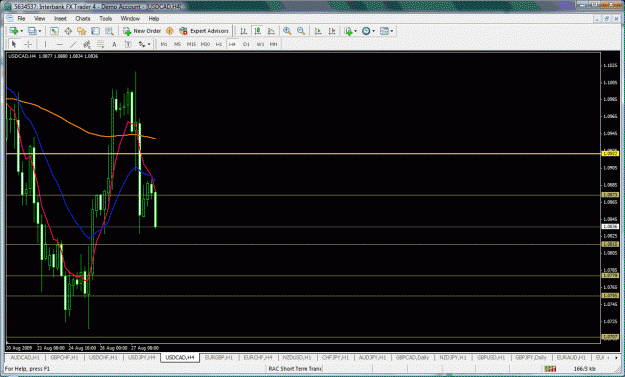Image resolution: width=625 pixels, height=377 pixels.
Task: Switch to the EURGBP,H1 chart tab
Action: pos(218,358)
